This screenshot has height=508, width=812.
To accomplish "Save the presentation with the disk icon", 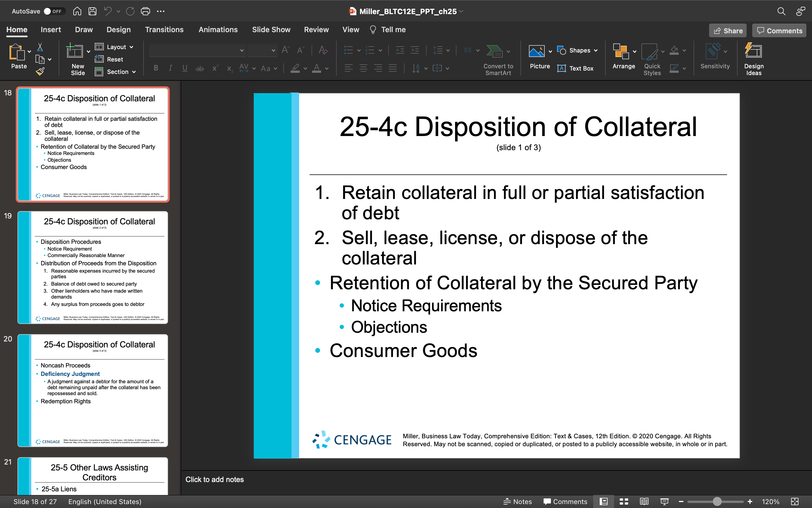I will coord(92,11).
